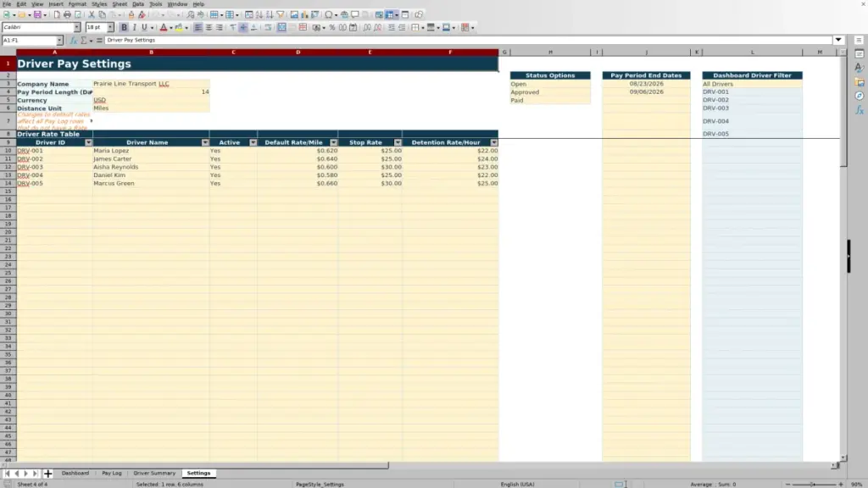Viewport: 868px width, 488px height.
Task: Click the Insert Comment icon
Action: (355, 14)
